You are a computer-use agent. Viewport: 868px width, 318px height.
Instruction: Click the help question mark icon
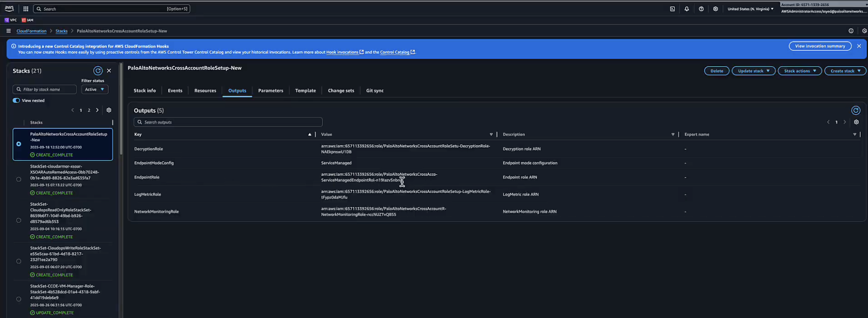coord(701,9)
